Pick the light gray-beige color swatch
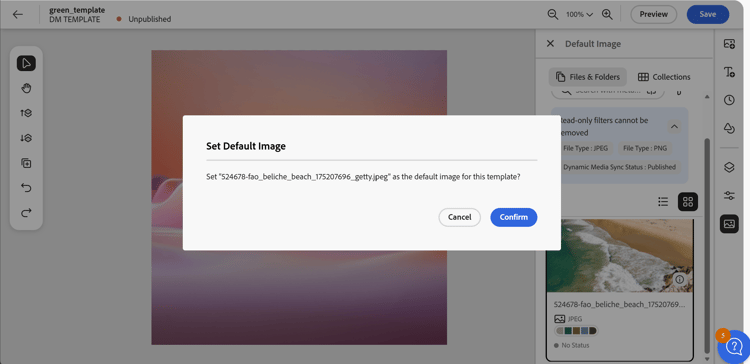This screenshot has width=750, height=364. click(x=560, y=331)
